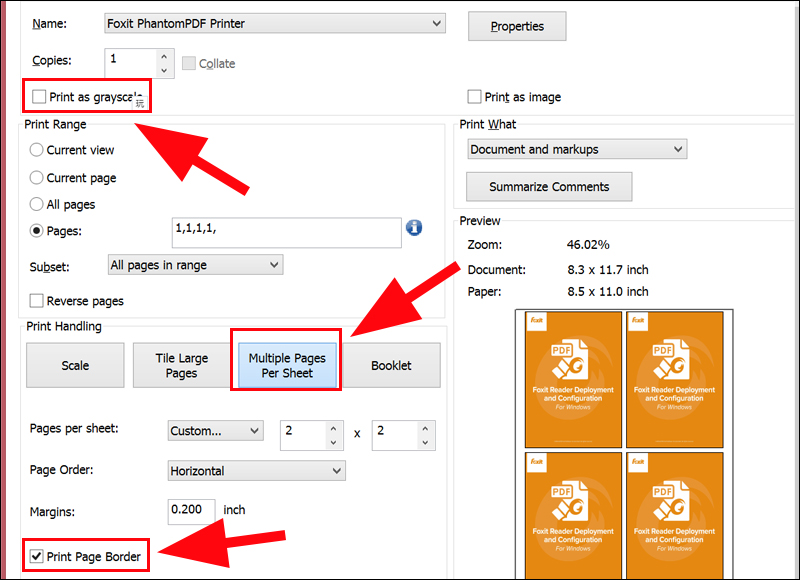Click the Margins 0.200 input field
This screenshot has width=800, height=580.
point(191,512)
